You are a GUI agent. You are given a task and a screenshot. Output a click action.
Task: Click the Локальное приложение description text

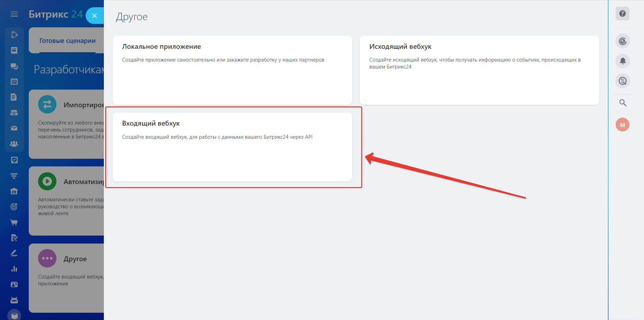[x=223, y=60]
